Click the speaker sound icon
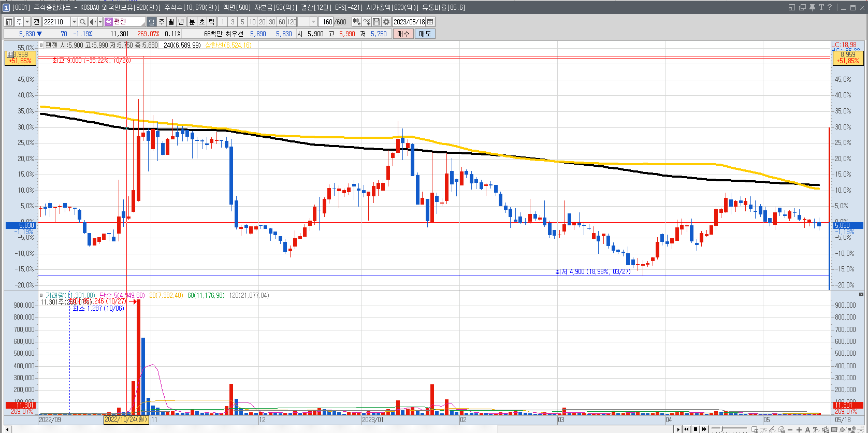Image resolution: width=868 pixels, height=433 pixels. (92, 22)
